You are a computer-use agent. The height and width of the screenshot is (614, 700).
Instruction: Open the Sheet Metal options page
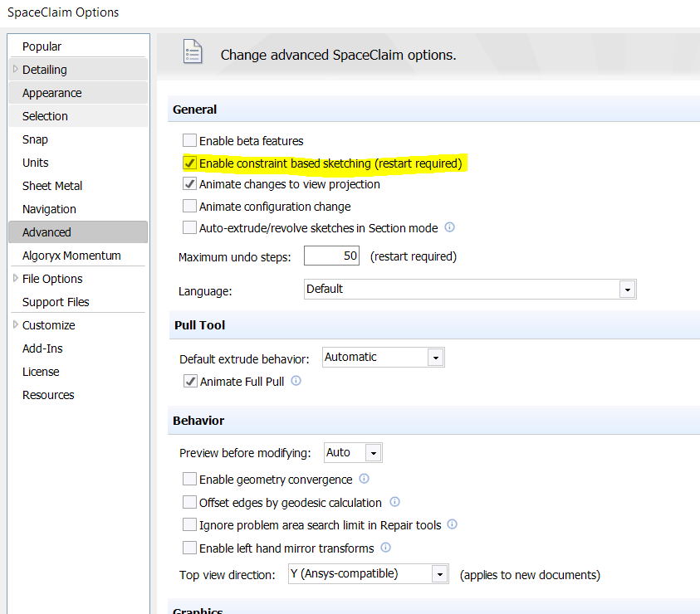pyautogui.click(x=52, y=186)
